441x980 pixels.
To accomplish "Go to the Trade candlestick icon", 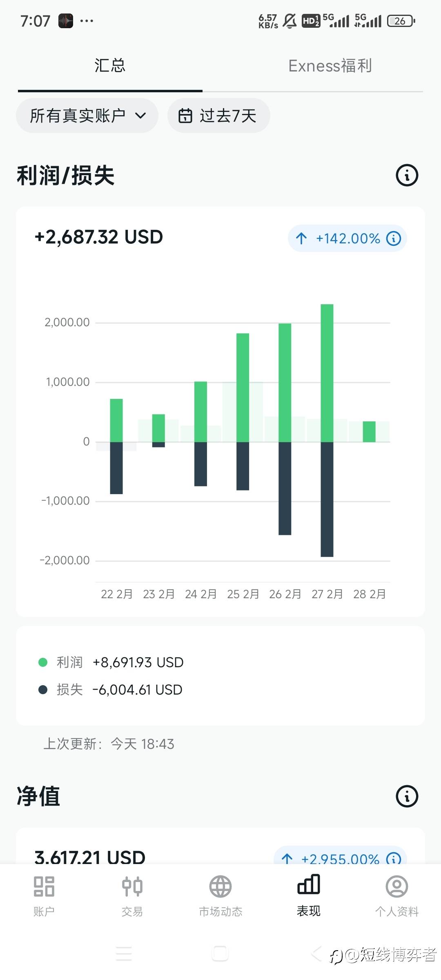I will click(x=132, y=887).
